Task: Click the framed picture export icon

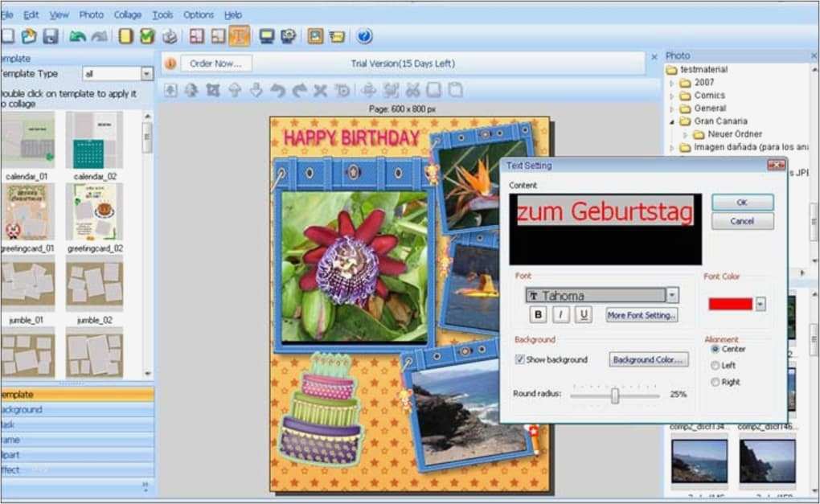Action: (315, 36)
